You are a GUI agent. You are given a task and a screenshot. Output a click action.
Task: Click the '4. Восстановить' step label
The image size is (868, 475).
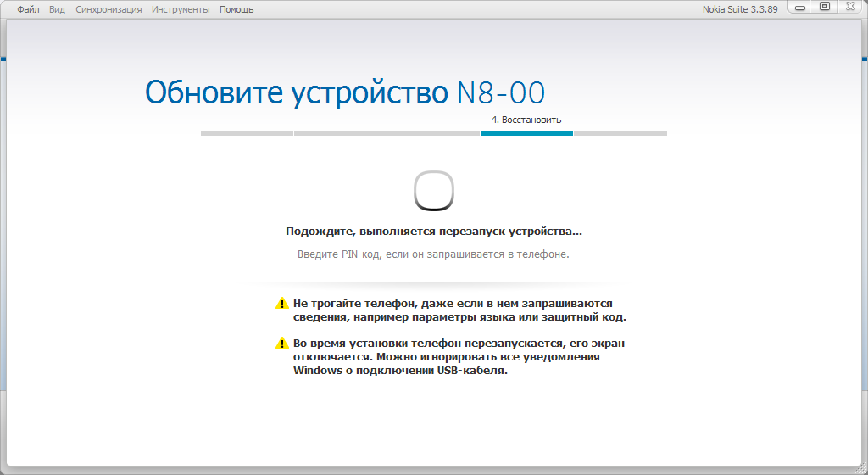(x=526, y=120)
